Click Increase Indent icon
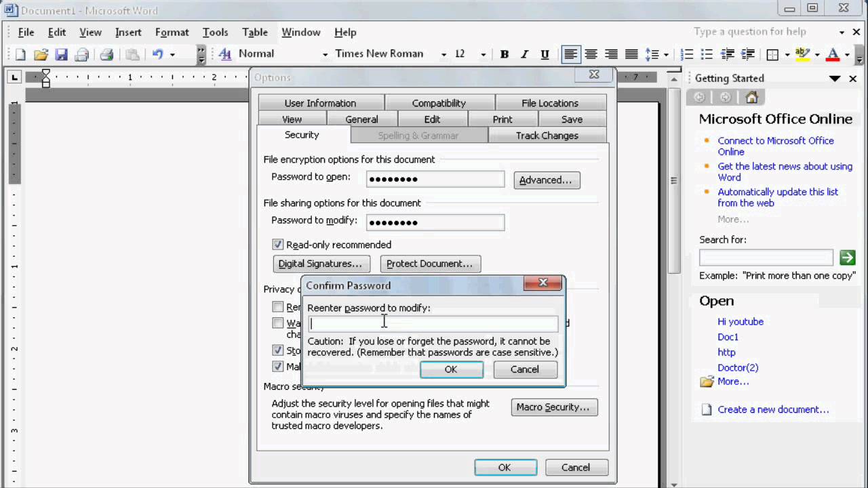868x488 pixels. [x=748, y=54]
